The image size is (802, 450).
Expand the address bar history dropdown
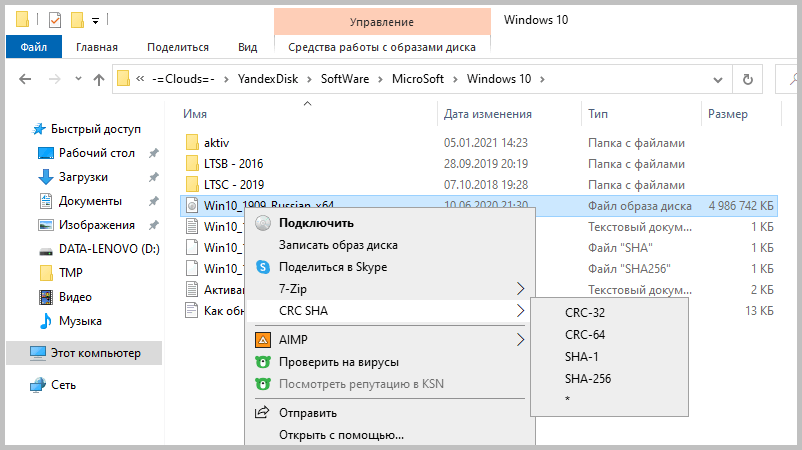coord(718,79)
